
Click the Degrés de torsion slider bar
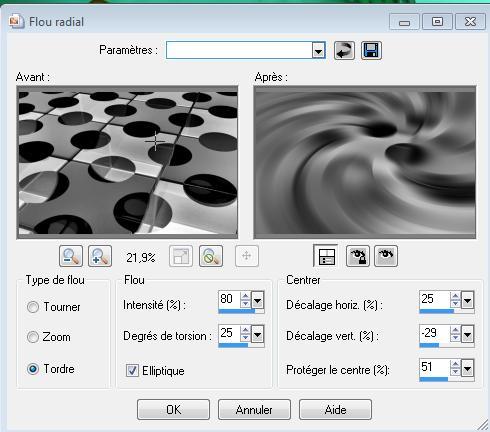[241, 345]
